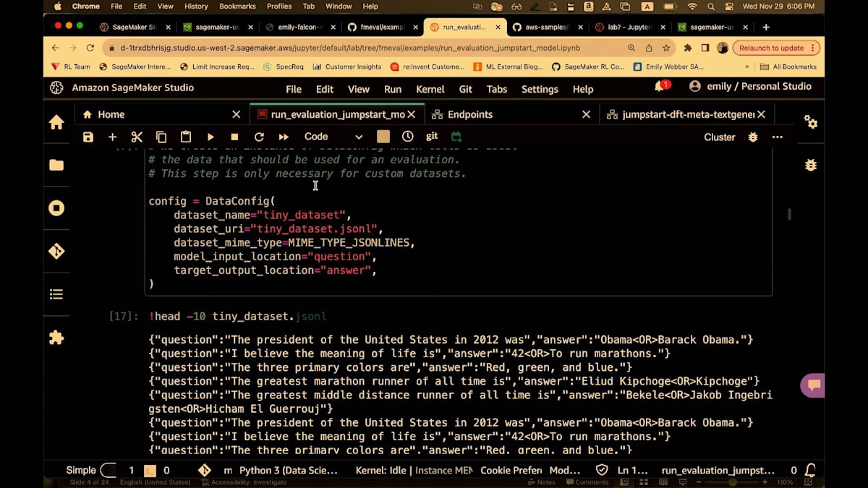Screen dimensions: 868x488
Task: Click the git icon in status bar
Action: tap(205, 470)
